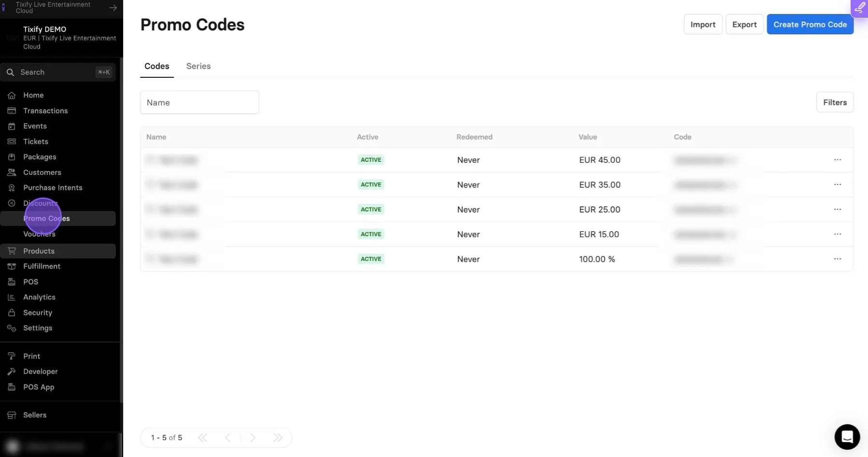
Task: Click the Export button
Action: click(744, 24)
